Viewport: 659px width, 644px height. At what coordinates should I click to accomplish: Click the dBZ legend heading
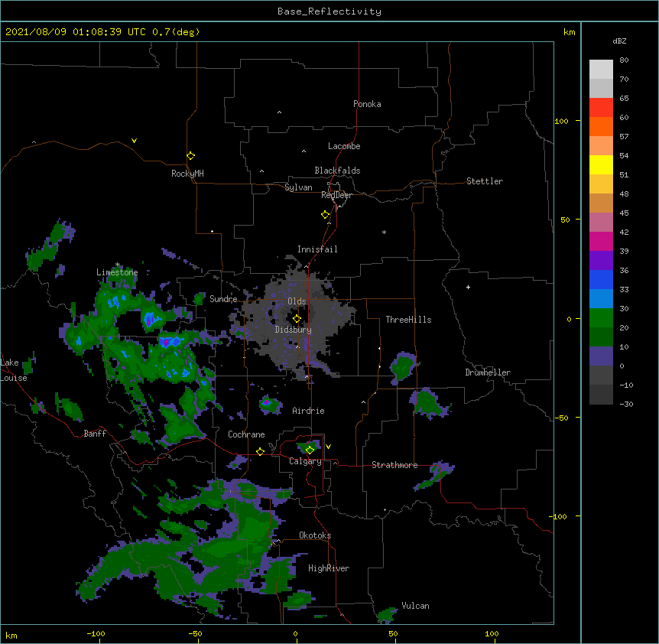pyautogui.click(x=619, y=41)
